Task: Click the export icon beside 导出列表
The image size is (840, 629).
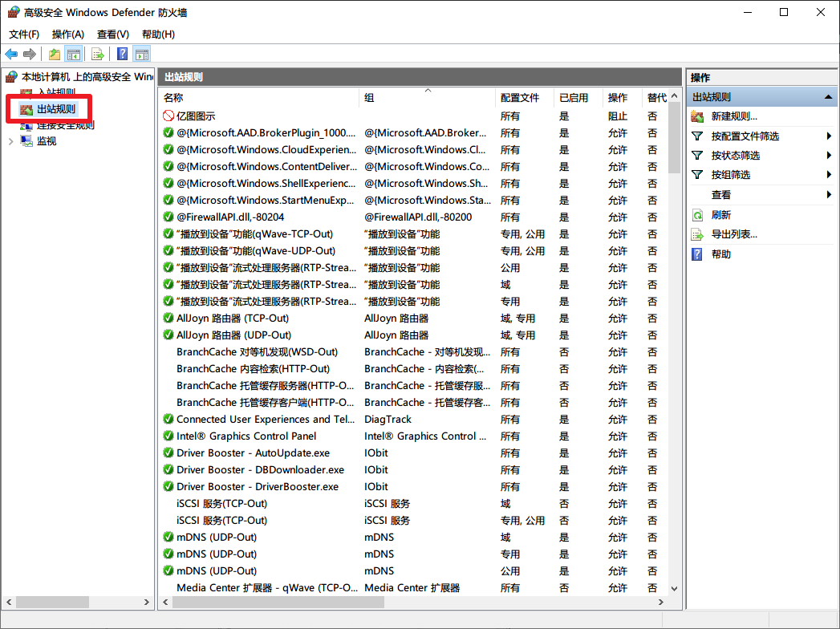Action: (697, 234)
